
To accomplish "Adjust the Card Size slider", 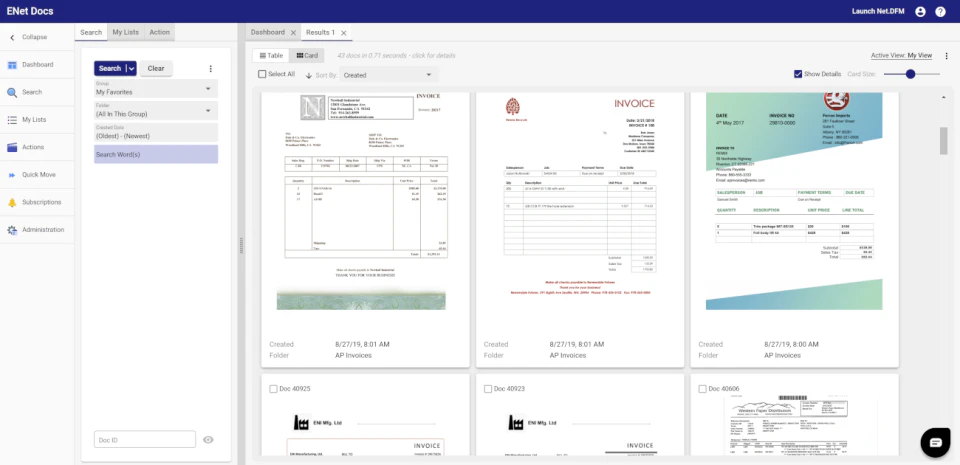I will 912,74.
